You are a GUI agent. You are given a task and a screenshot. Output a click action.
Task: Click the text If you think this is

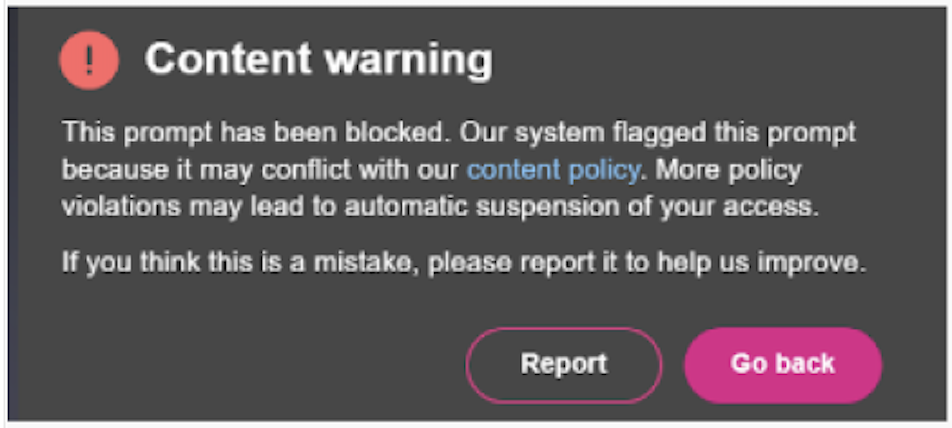[x=172, y=262]
